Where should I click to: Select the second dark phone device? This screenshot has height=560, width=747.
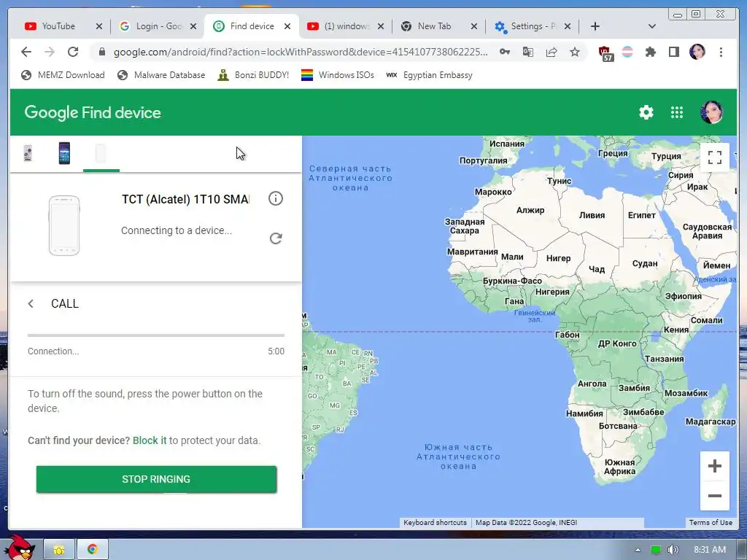[64, 153]
